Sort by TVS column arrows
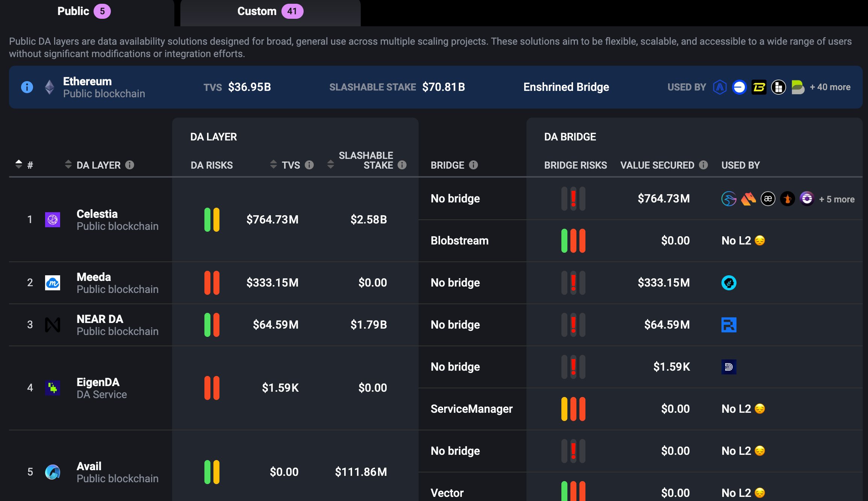Viewport: 868px width, 501px height. point(274,164)
